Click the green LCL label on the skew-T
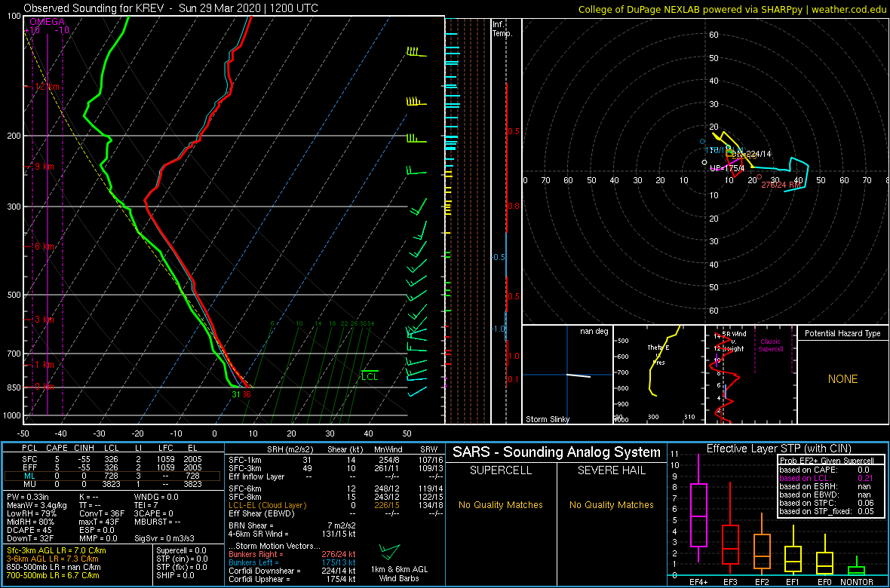This screenshot has width=890, height=588. point(370,375)
